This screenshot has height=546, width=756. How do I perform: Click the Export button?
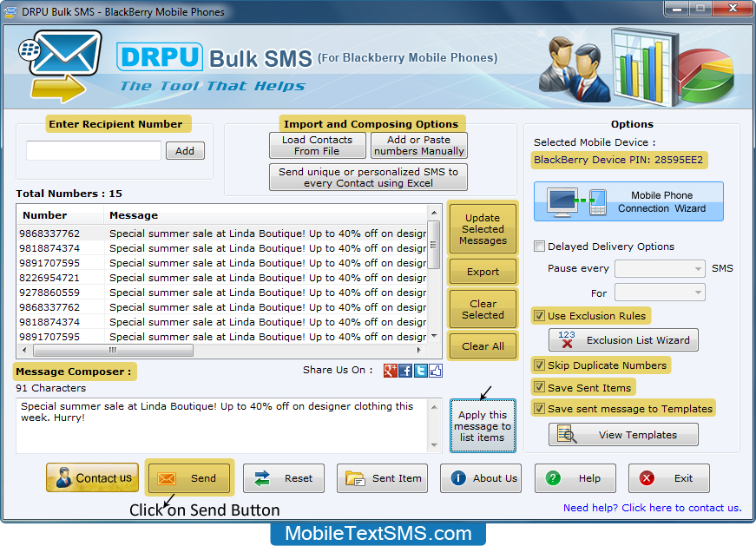point(483,272)
